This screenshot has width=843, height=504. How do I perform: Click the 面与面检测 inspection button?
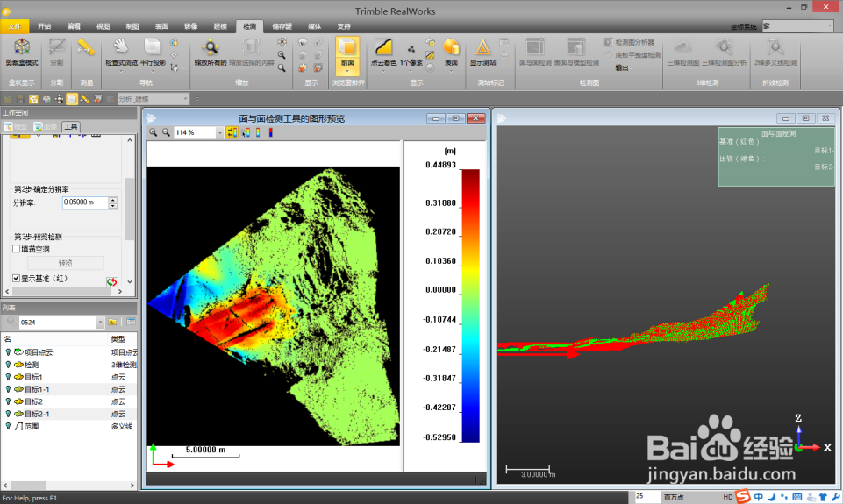535,52
